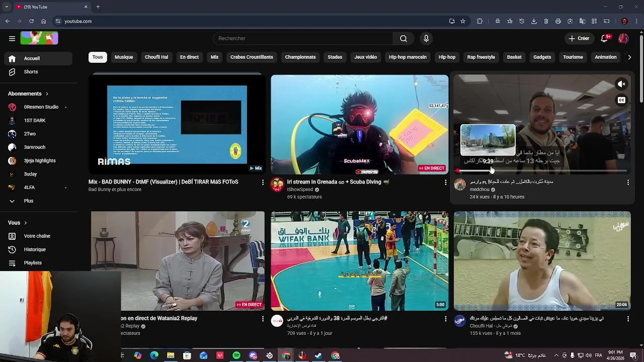Open browser history clock icon
Image resolution: width=644 pixels, height=362 pixels.
[x=522, y=21]
